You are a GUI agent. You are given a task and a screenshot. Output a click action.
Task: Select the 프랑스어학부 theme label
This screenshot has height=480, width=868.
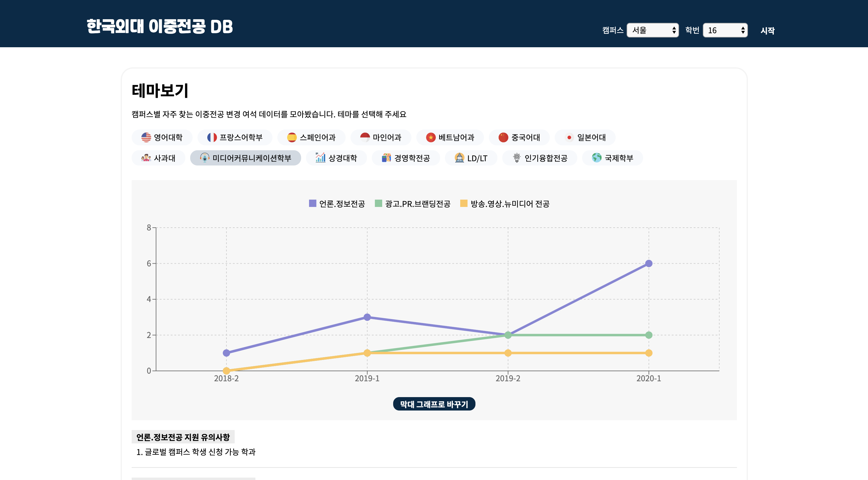coord(241,137)
